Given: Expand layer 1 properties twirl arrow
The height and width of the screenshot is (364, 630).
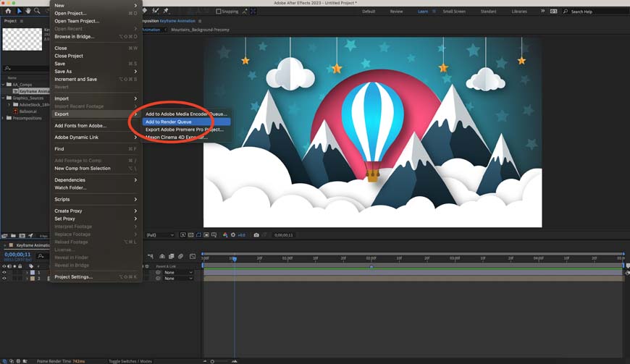Looking at the screenshot, I should [x=27, y=272].
